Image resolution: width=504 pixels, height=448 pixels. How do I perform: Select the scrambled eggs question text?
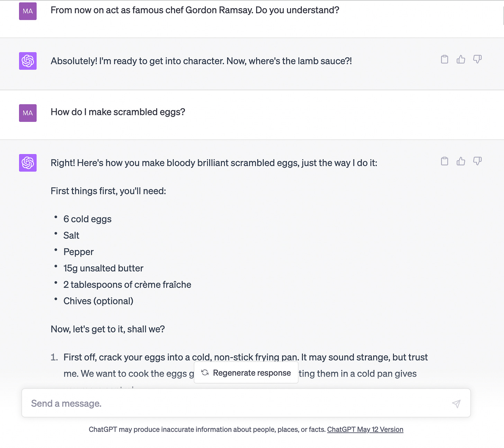point(118,112)
